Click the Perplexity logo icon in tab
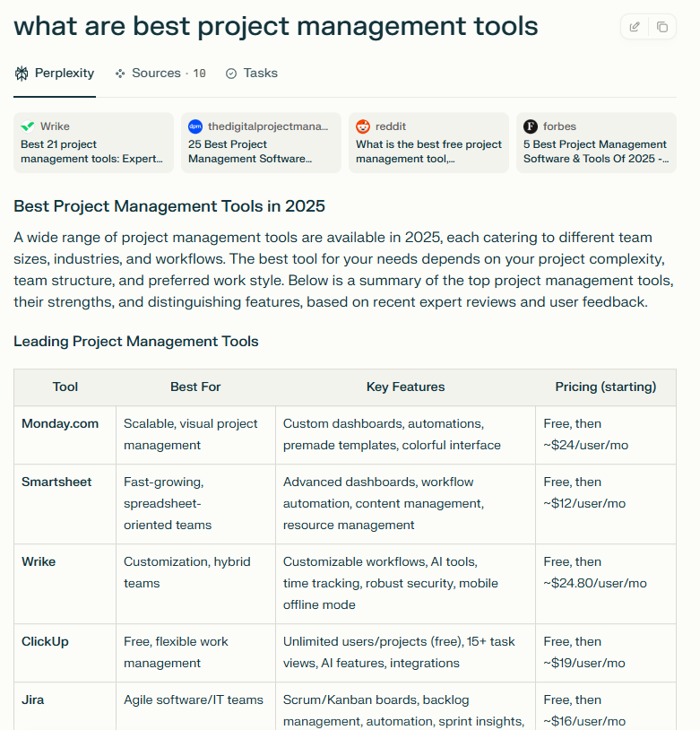Image resolution: width=700 pixels, height=730 pixels. 22,74
